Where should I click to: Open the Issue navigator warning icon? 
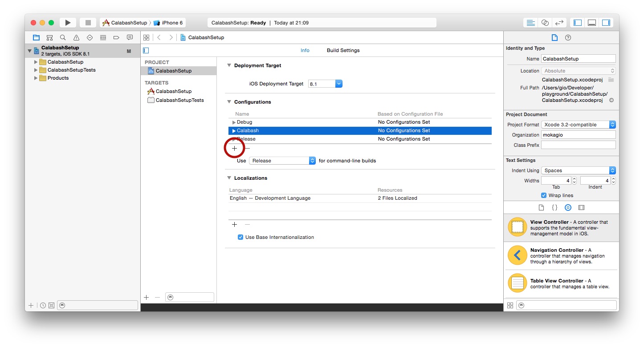click(x=76, y=38)
